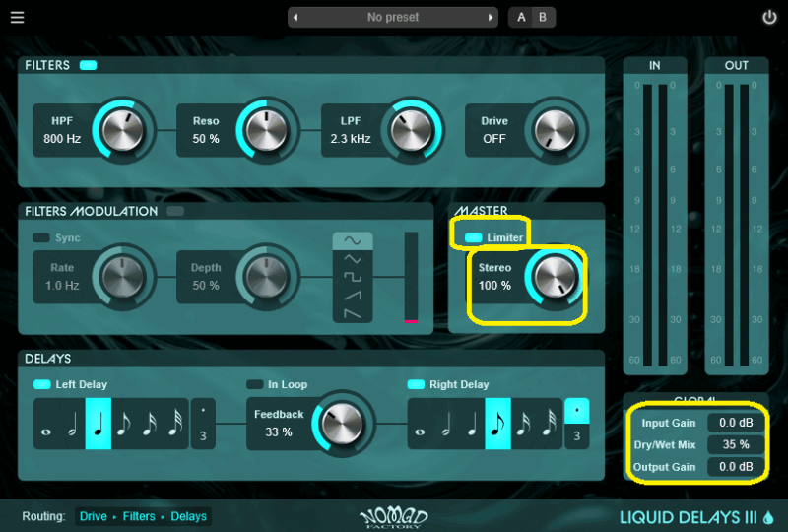Click the Nomad Factory logo

click(393, 517)
